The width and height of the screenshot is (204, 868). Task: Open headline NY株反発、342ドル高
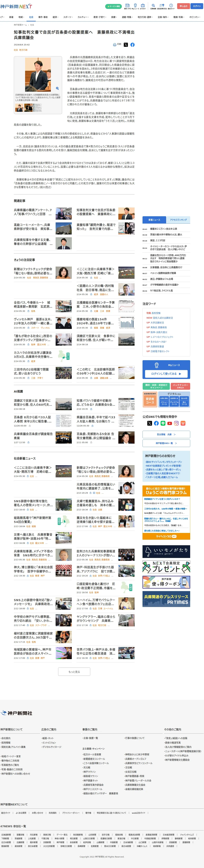[x=161, y=290]
